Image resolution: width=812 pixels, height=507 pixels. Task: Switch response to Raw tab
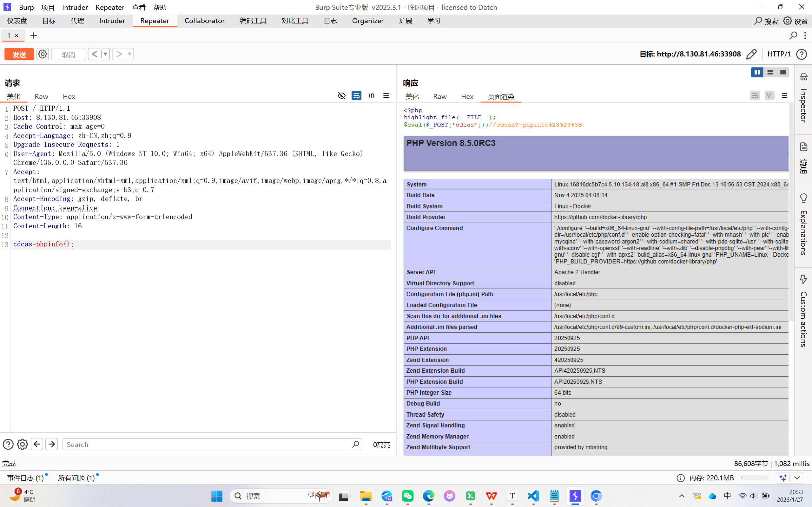coord(439,97)
